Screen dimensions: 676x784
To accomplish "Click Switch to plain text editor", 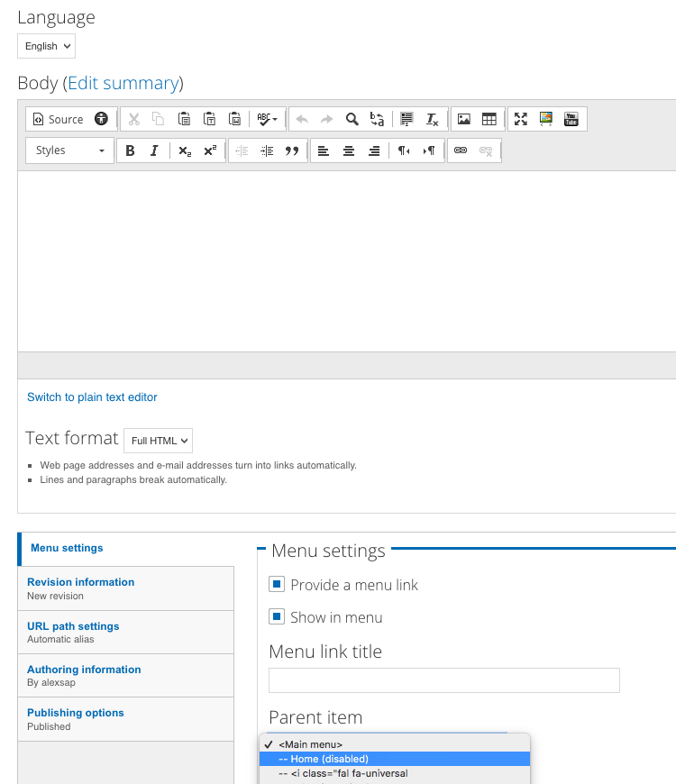I will tap(92, 397).
